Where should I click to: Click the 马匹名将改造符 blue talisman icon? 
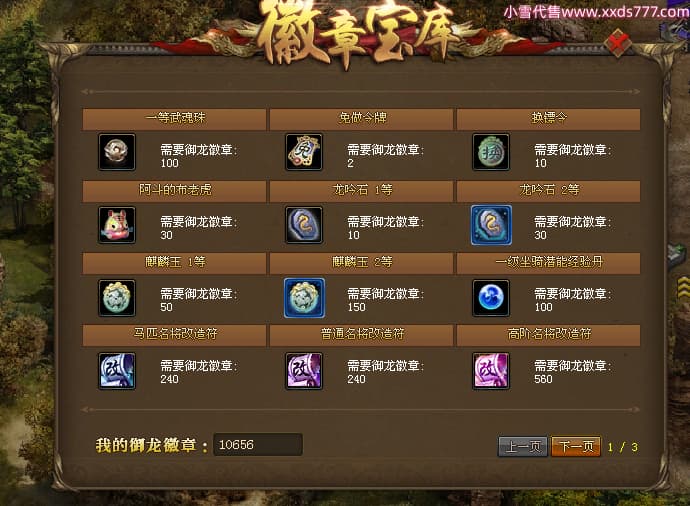pyautogui.click(x=117, y=371)
